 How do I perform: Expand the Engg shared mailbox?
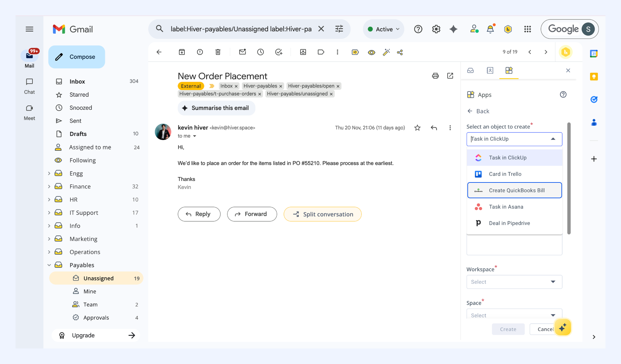pos(49,173)
